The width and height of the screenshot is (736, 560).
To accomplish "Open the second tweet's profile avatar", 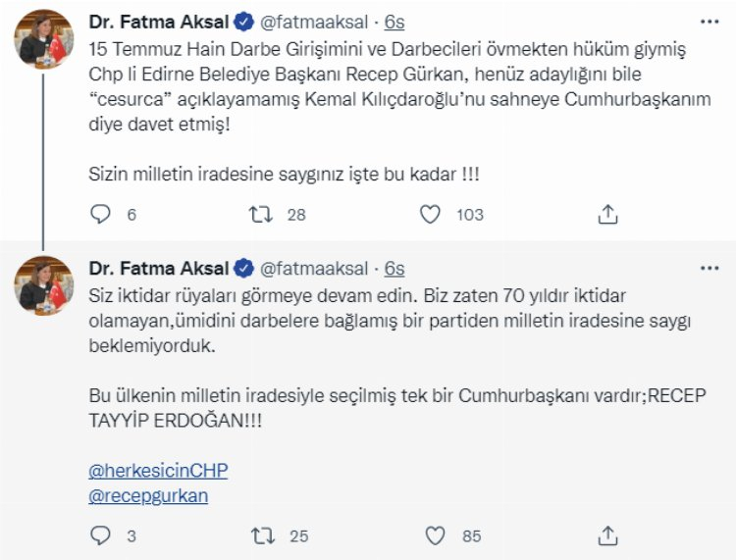I will [x=44, y=286].
